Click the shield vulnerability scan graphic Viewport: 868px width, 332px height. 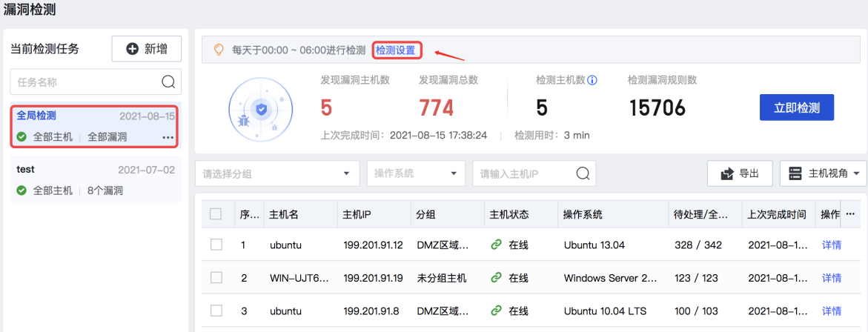pos(259,110)
